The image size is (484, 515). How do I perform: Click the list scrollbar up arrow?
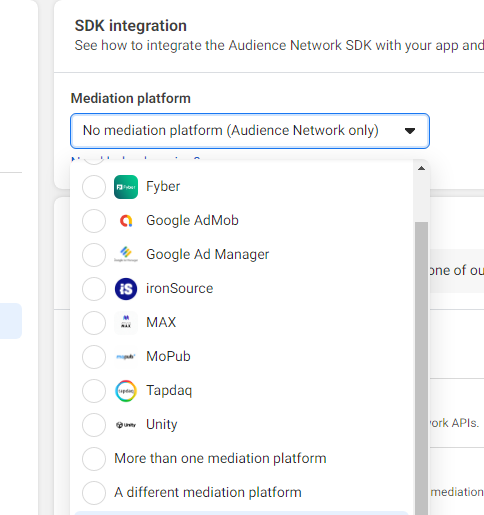(x=421, y=168)
